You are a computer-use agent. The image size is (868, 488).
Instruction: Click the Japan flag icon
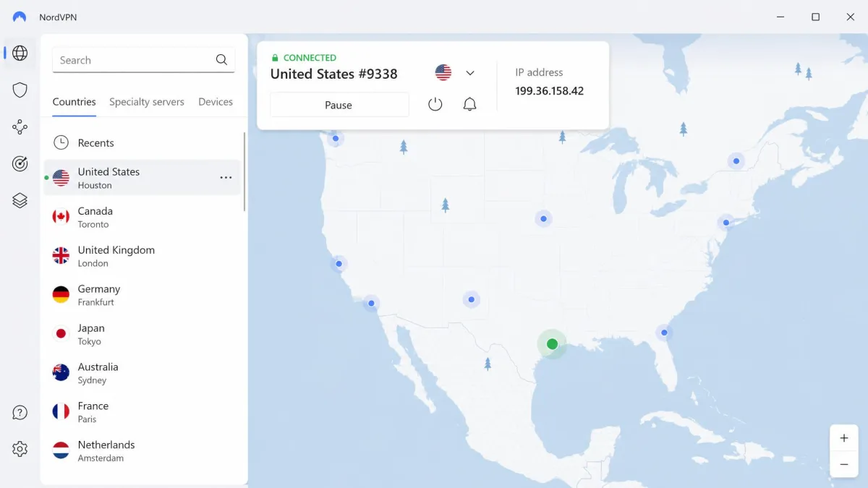coord(61,333)
